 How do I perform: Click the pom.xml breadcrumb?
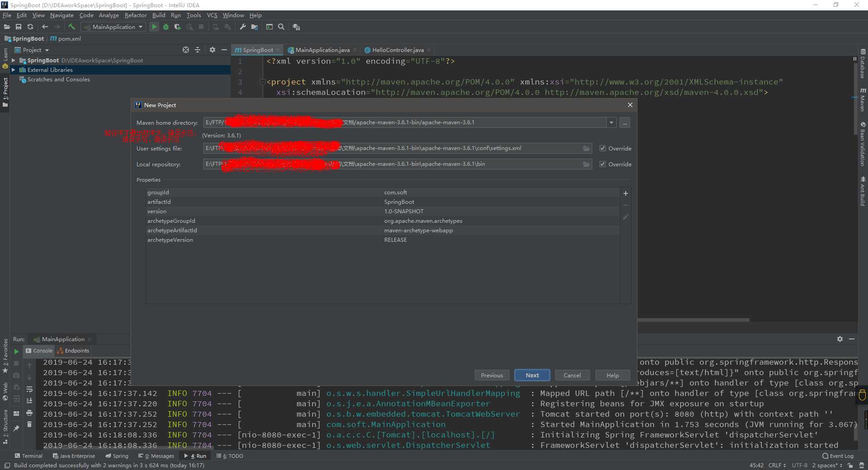click(x=66, y=39)
